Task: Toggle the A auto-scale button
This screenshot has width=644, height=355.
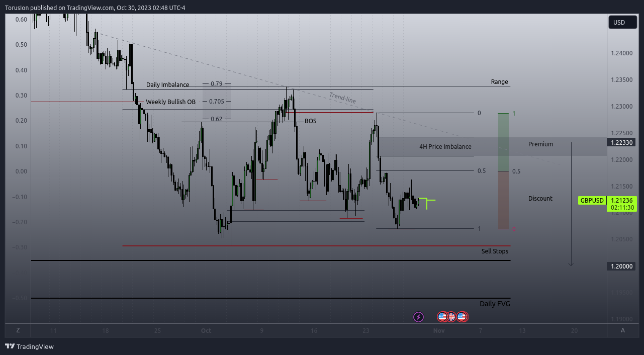Action: tap(623, 330)
